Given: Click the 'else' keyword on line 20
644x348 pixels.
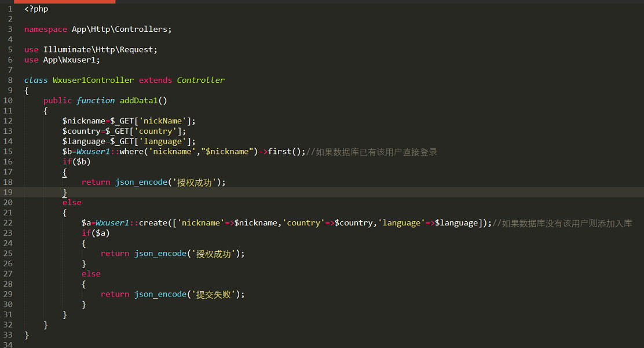Looking at the screenshot, I should tap(72, 203).
